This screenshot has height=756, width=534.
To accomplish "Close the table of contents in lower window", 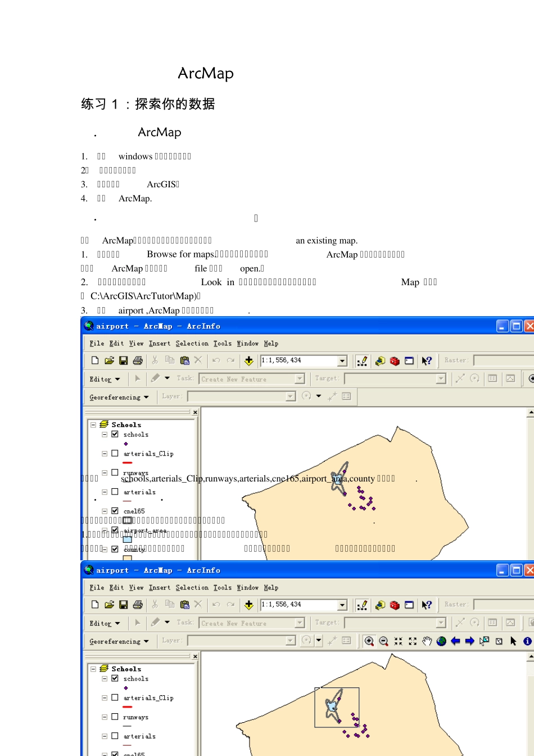I will [x=195, y=656].
